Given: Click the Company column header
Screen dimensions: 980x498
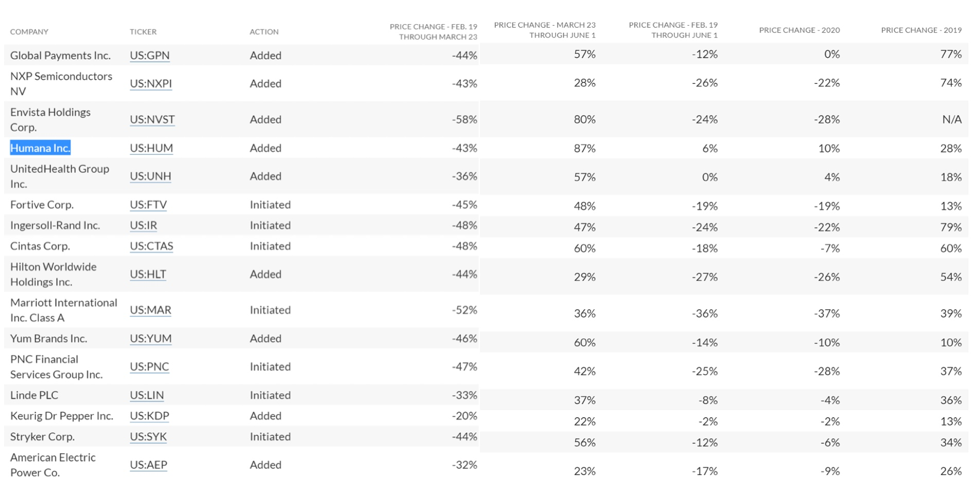Looking at the screenshot, I should (29, 32).
